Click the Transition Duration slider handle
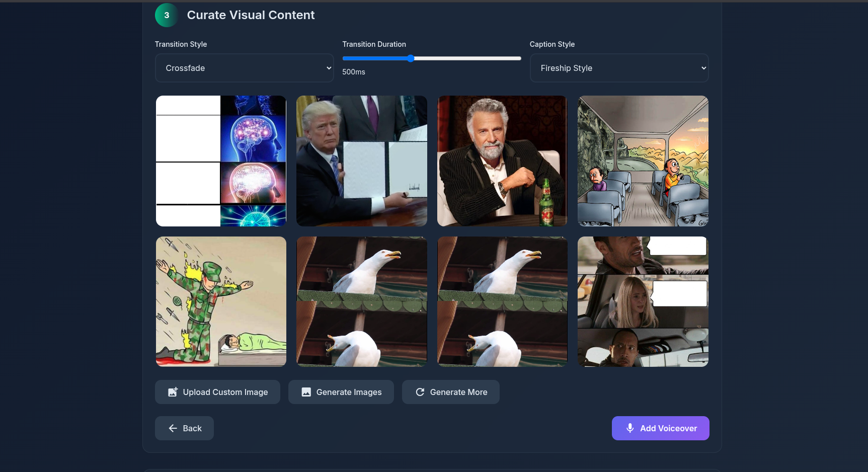Screen dimensions: 868x472 411,58
